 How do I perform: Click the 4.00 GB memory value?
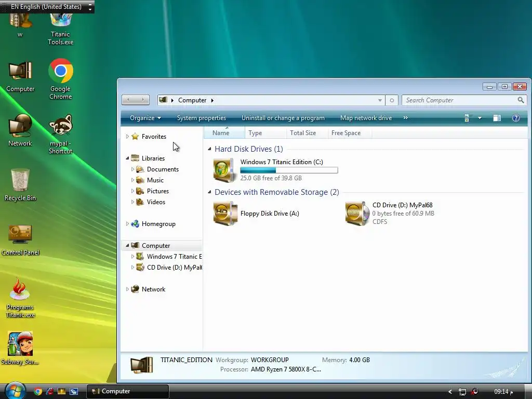pos(360,360)
